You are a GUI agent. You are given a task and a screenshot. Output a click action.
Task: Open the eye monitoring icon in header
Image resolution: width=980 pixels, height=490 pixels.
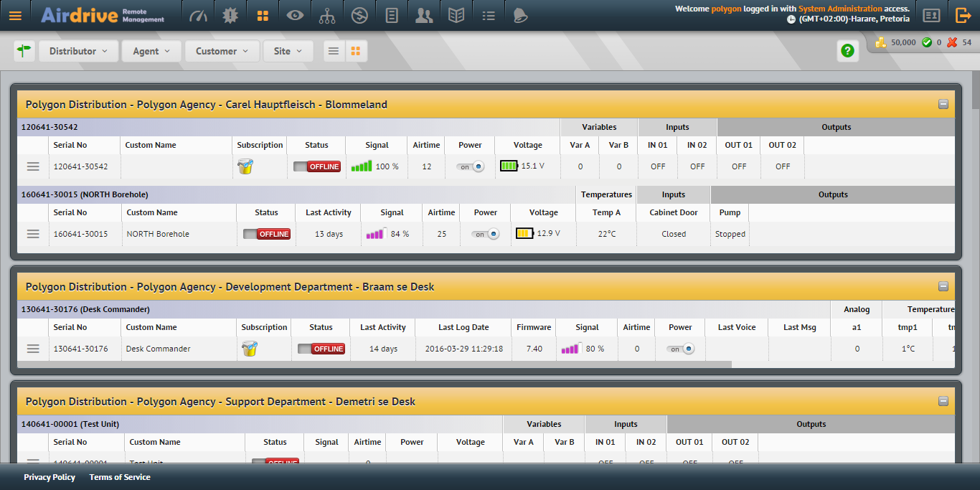pos(295,15)
